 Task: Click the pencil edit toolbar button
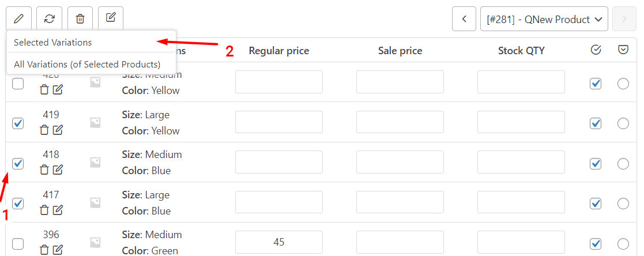point(18,18)
